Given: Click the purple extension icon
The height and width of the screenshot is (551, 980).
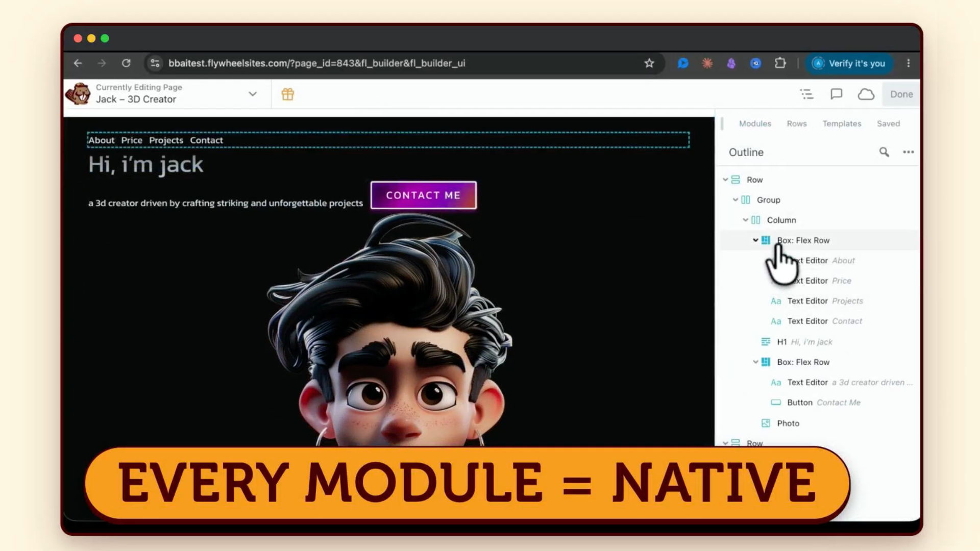Looking at the screenshot, I should pos(731,63).
